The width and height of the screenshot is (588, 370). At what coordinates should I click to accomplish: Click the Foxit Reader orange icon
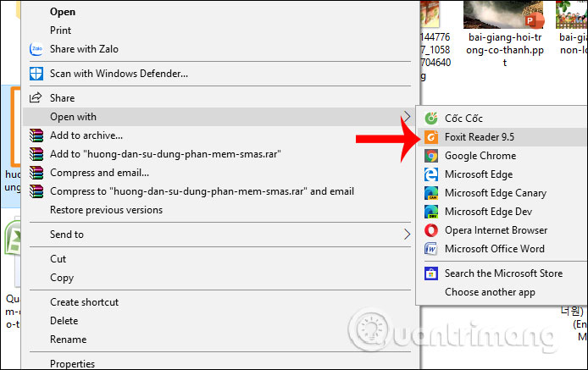(431, 137)
